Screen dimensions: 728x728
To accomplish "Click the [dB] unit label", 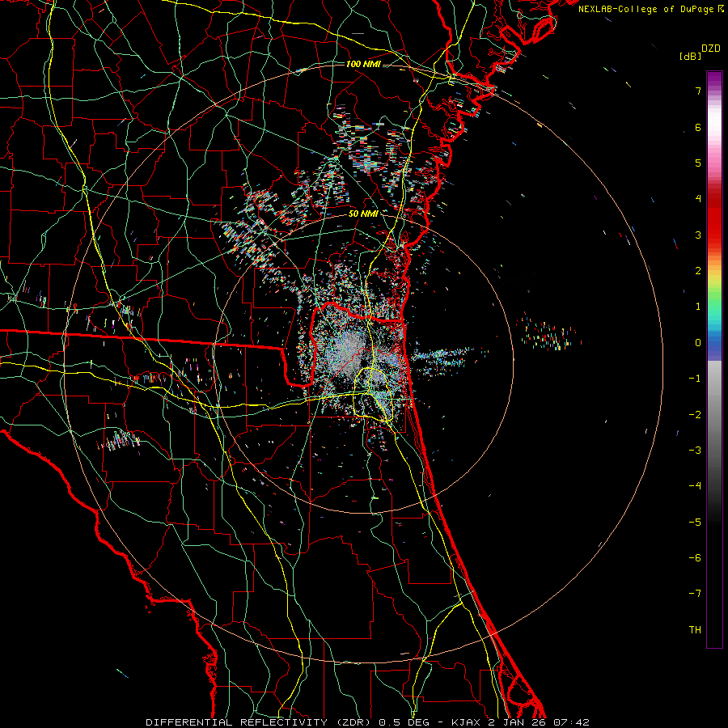I will pyautogui.click(x=691, y=56).
